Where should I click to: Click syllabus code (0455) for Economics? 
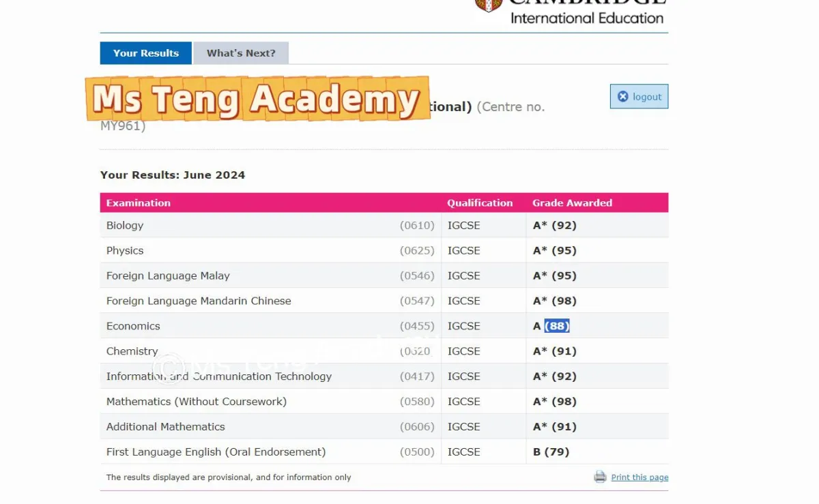pyautogui.click(x=417, y=326)
